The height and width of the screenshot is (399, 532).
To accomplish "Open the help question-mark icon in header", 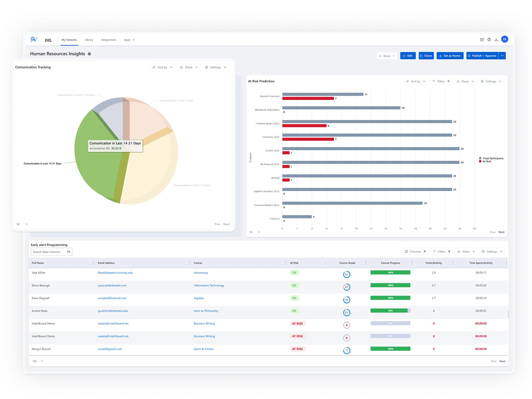I will click(x=489, y=40).
